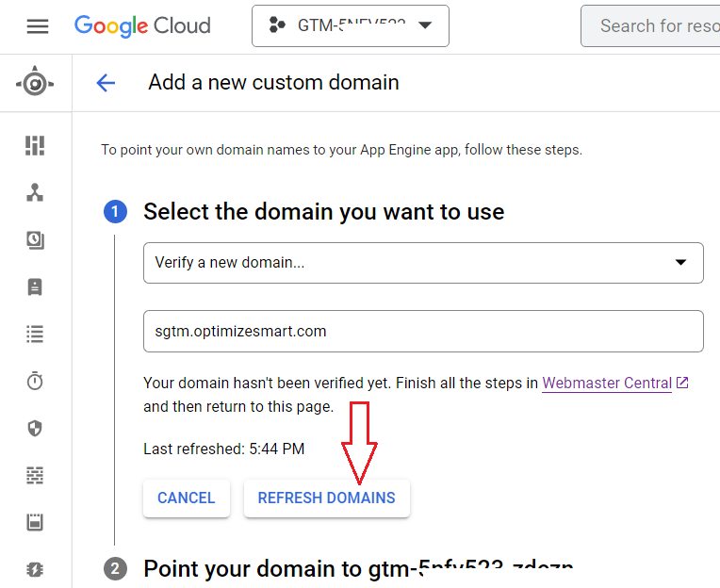Open the Memcache chip sidebar icon
This screenshot has height=588, width=720.
[35, 569]
